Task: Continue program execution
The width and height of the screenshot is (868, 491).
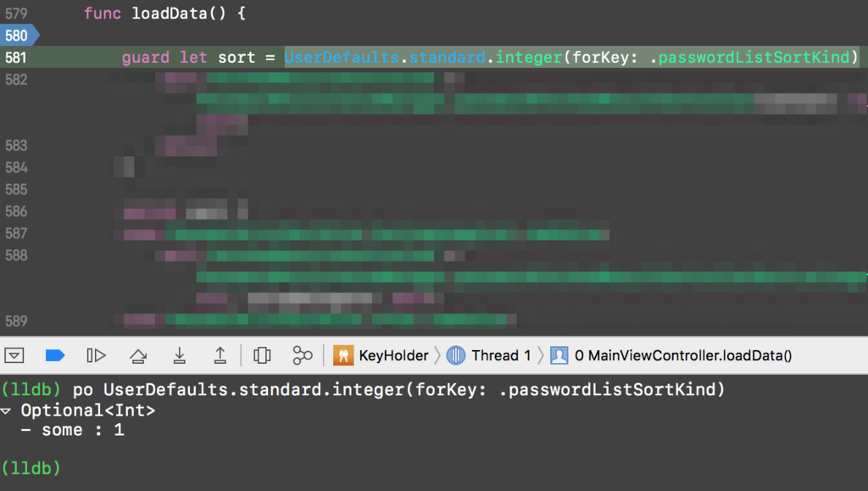Action: point(96,355)
